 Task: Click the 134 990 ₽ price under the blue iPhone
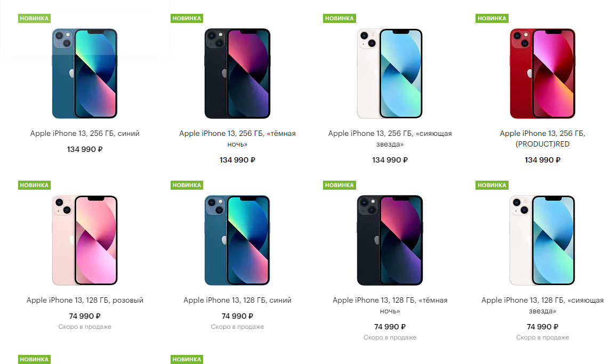[85, 149]
